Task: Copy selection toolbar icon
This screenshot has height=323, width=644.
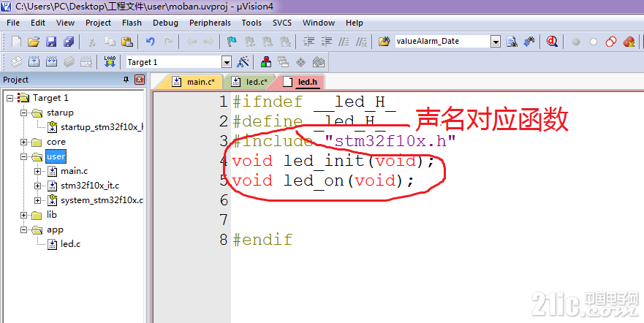Action: pos(110,42)
